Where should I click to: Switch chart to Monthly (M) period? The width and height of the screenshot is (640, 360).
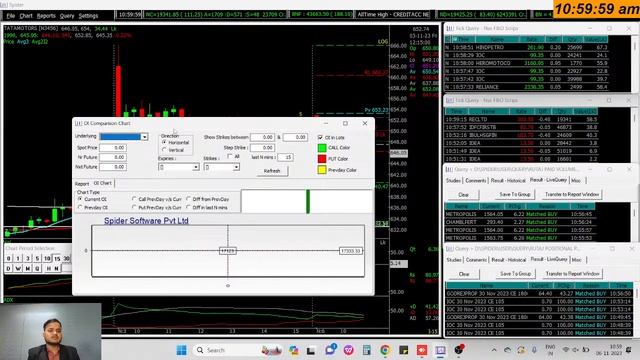click(28, 269)
